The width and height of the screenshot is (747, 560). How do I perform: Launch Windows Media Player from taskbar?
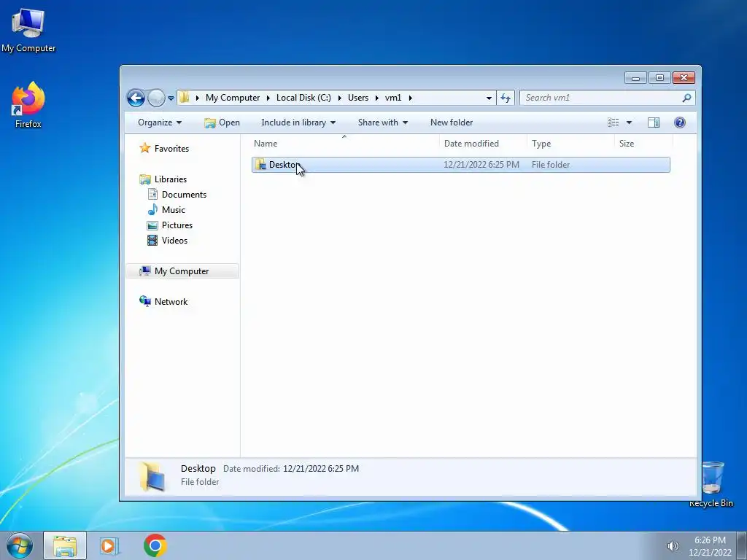109,545
